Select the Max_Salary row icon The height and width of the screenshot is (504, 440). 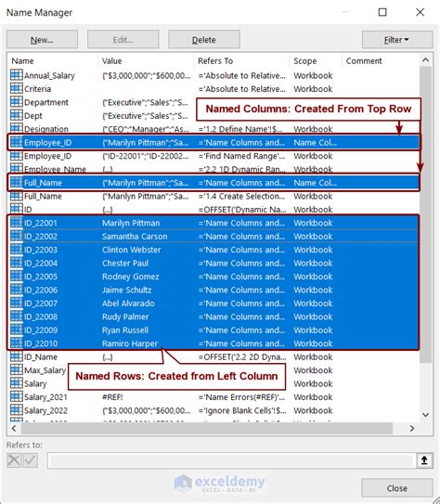click(17, 370)
